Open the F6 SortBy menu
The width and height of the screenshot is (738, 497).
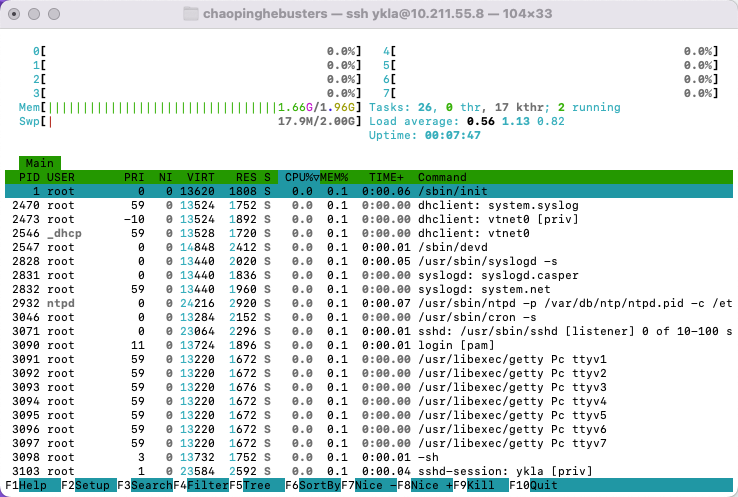(313, 485)
